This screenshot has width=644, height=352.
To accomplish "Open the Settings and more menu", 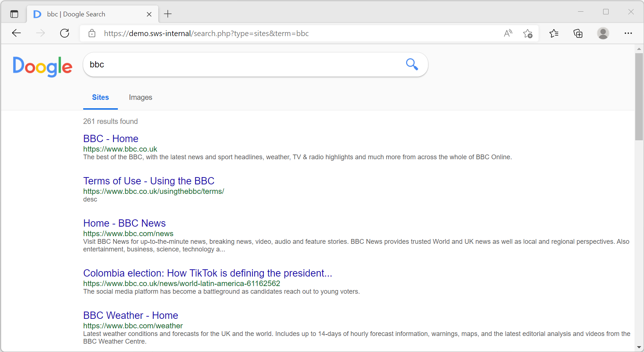I will (628, 33).
